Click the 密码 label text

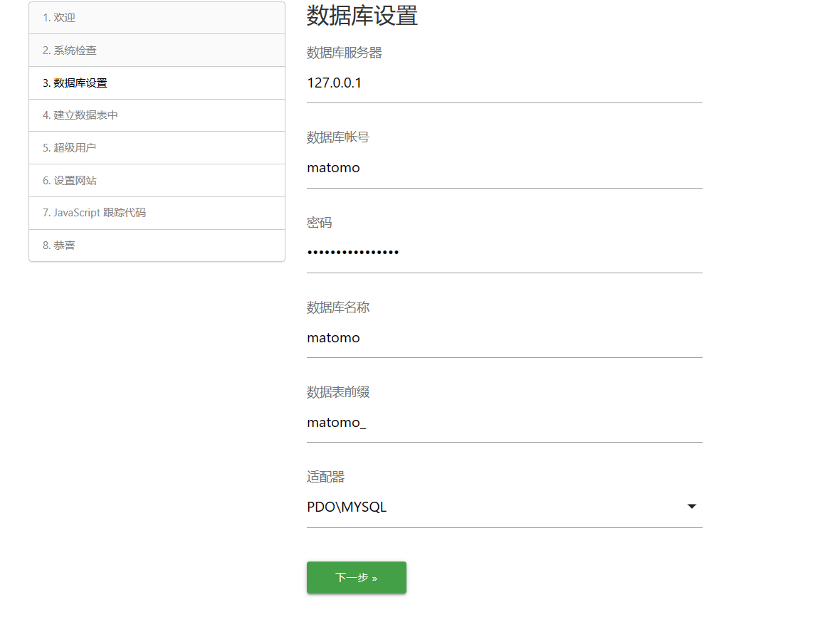point(319,223)
